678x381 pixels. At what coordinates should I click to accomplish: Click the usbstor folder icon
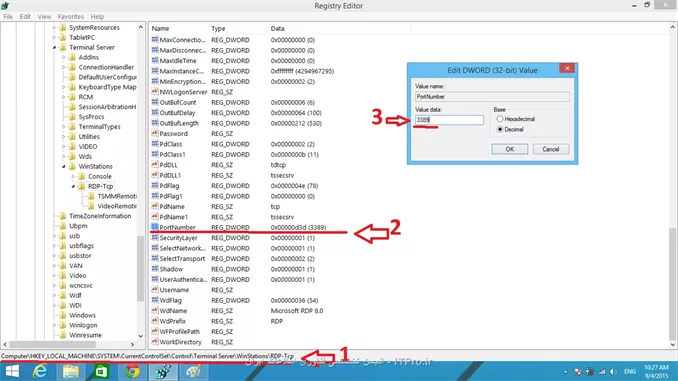[x=63, y=255]
